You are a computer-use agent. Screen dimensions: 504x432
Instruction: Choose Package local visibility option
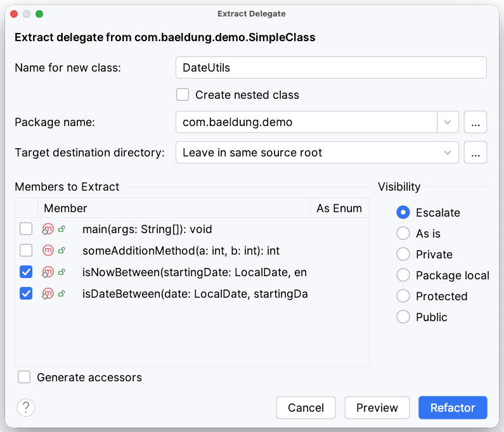pyautogui.click(x=403, y=276)
